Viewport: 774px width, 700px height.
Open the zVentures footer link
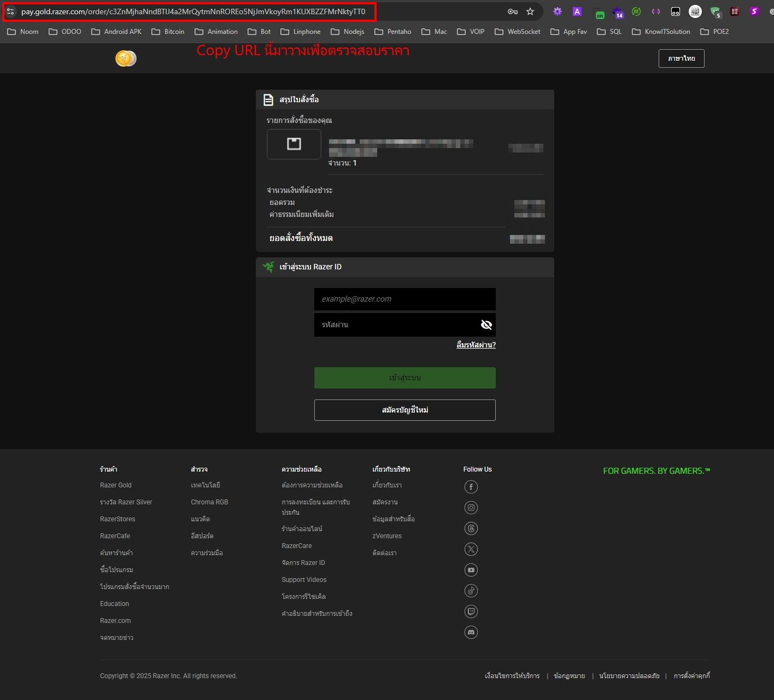pyautogui.click(x=387, y=536)
